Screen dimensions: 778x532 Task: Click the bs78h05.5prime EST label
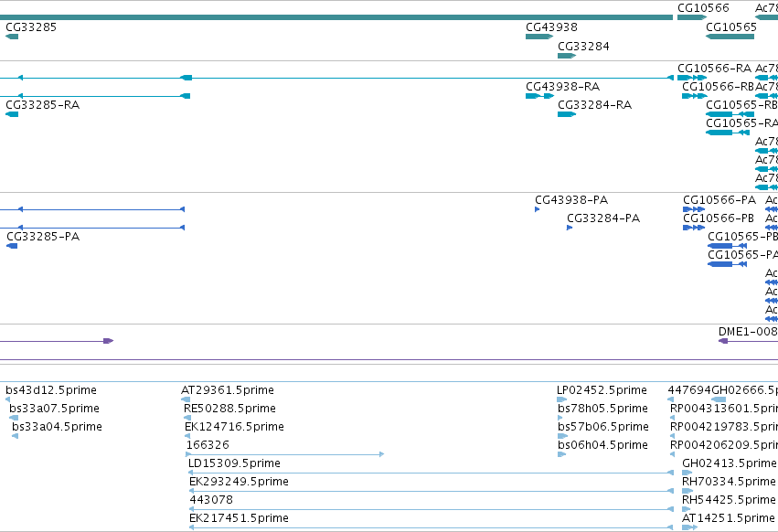[x=602, y=409]
